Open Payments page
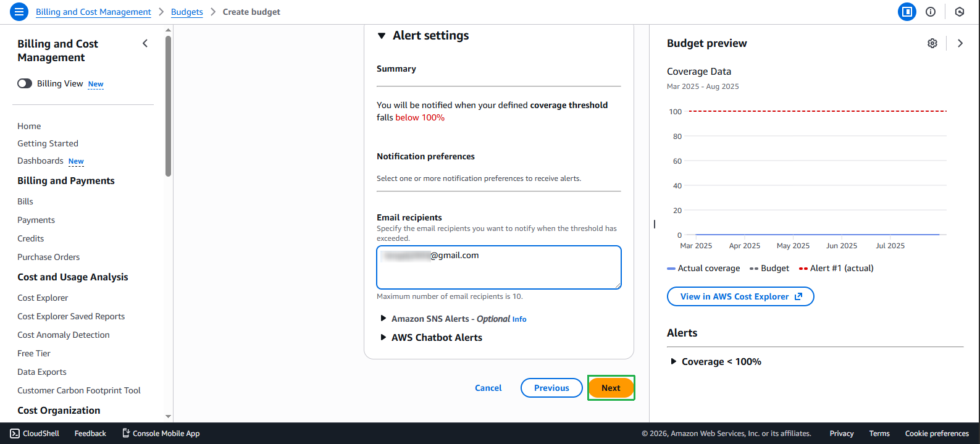 coord(36,220)
